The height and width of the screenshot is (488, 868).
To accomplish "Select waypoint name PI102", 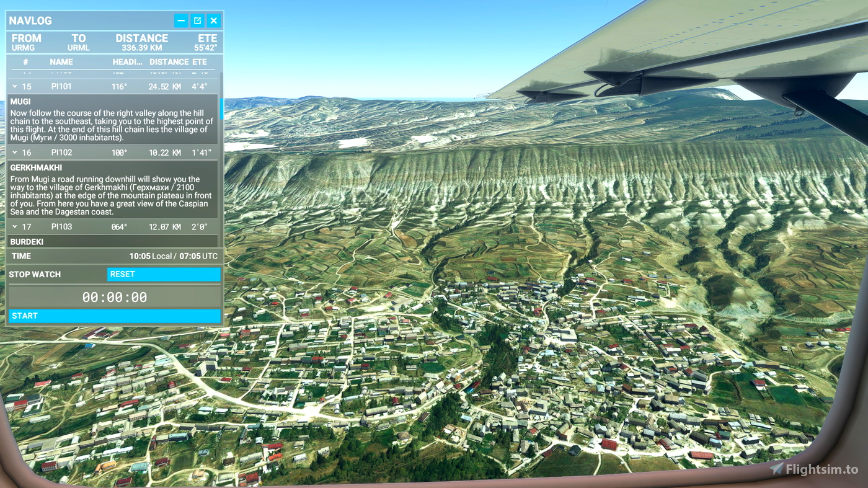I will tap(61, 153).
